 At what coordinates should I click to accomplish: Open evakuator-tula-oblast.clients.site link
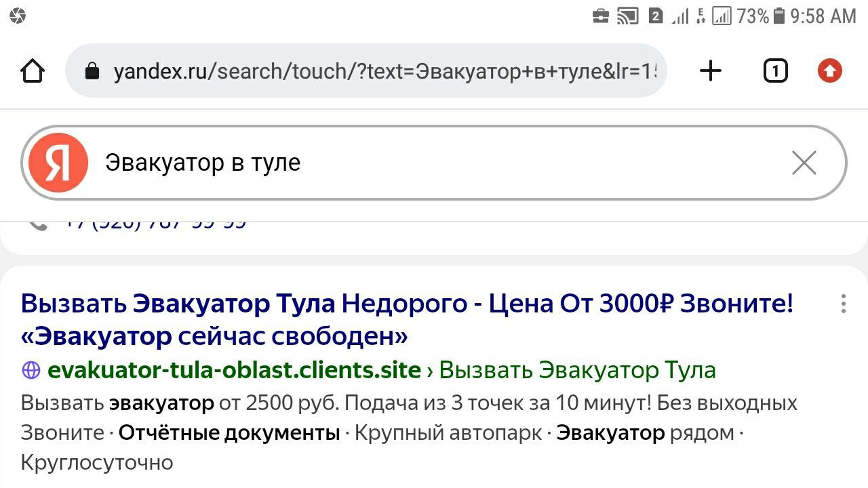234,370
